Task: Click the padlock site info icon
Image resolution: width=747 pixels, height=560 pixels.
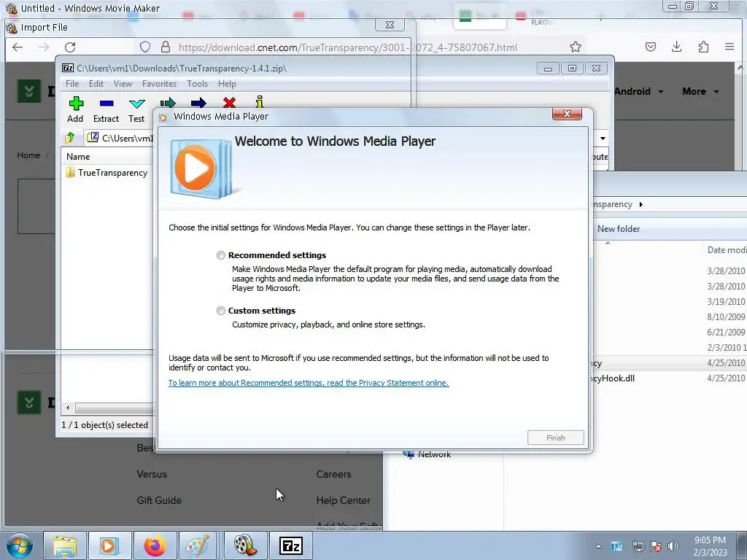Action: pyautogui.click(x=166, y=47)
